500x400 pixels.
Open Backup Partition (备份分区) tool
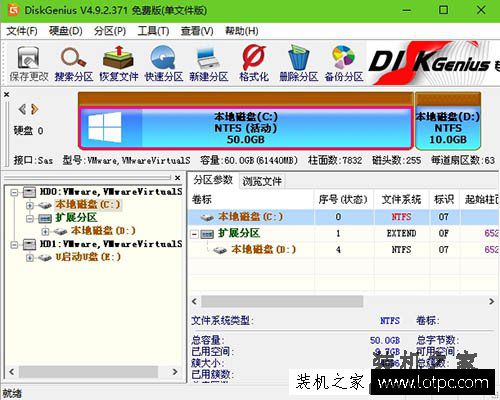(344, 63)
